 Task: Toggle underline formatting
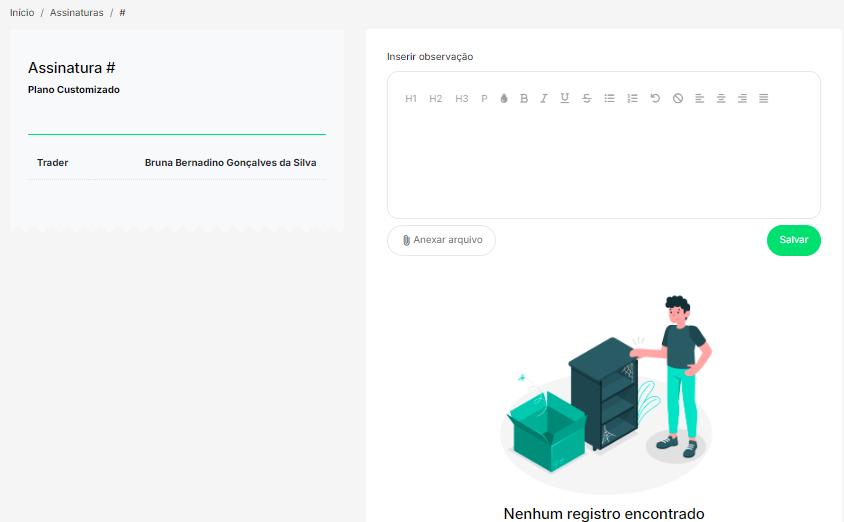tap(565, 98)
